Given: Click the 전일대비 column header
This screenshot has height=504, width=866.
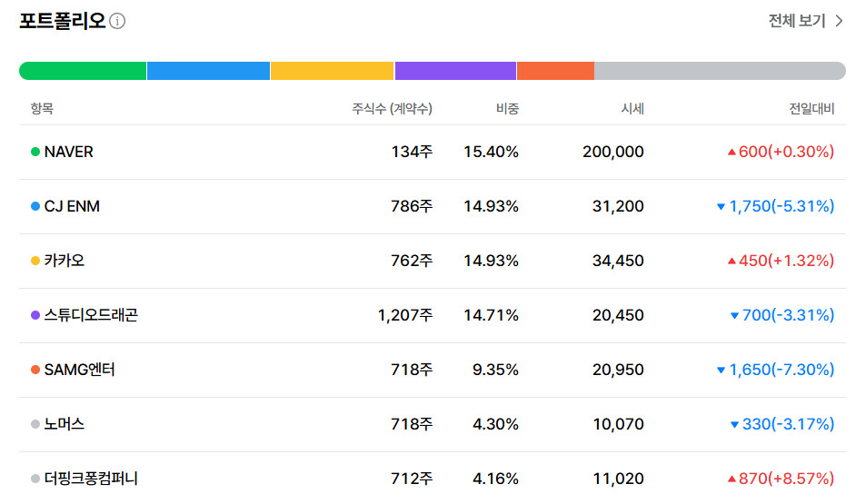Looking at the screenshot, I should pyautogui.click(x=811, y=109).
